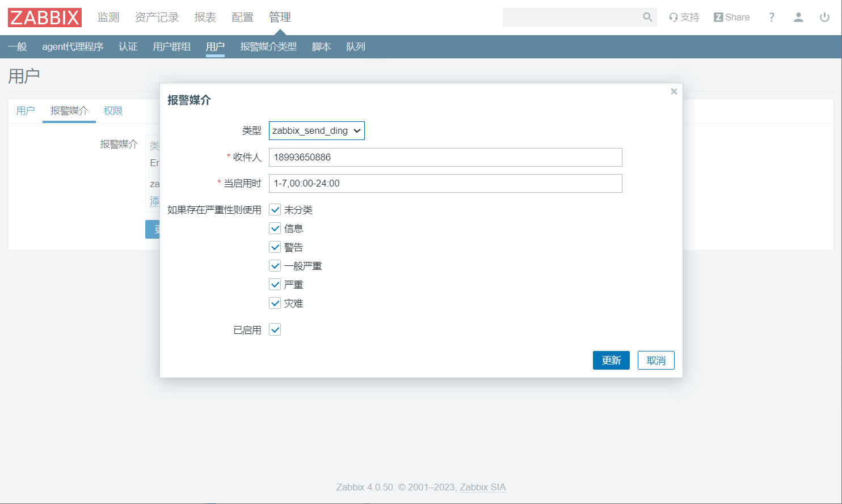Screen dimensions: 842x504
Task: Uncheck the 未分类 severity checkbox
Action: [275, 210]
